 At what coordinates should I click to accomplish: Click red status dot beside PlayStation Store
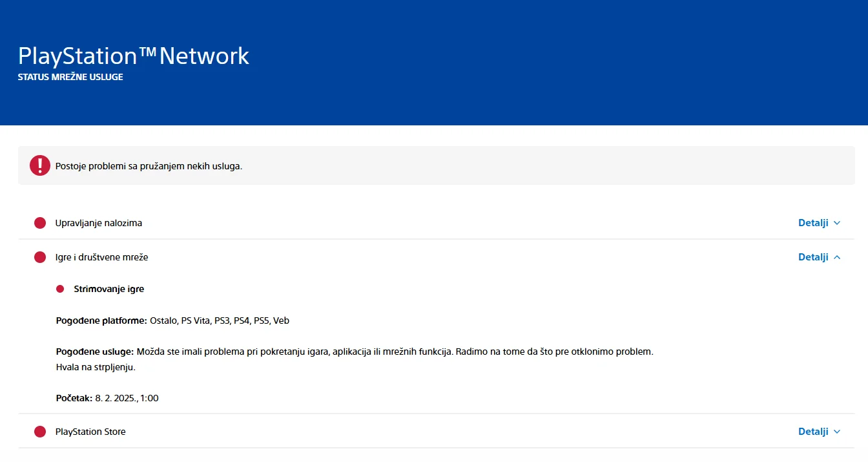point(40,432)
